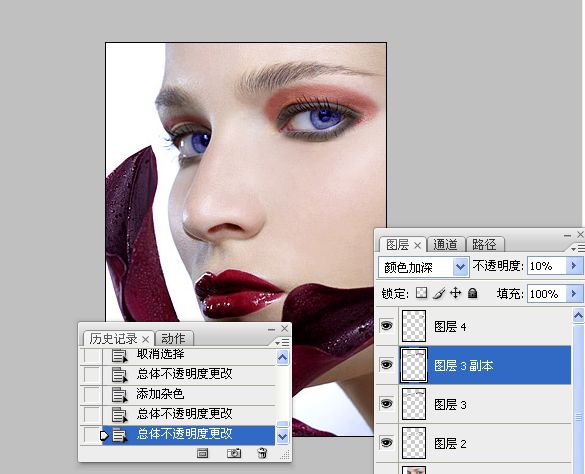Click 图层 4 thumbnail
Image resolution: width=585 pixels, height=474 pixels.
click(414, 326)
